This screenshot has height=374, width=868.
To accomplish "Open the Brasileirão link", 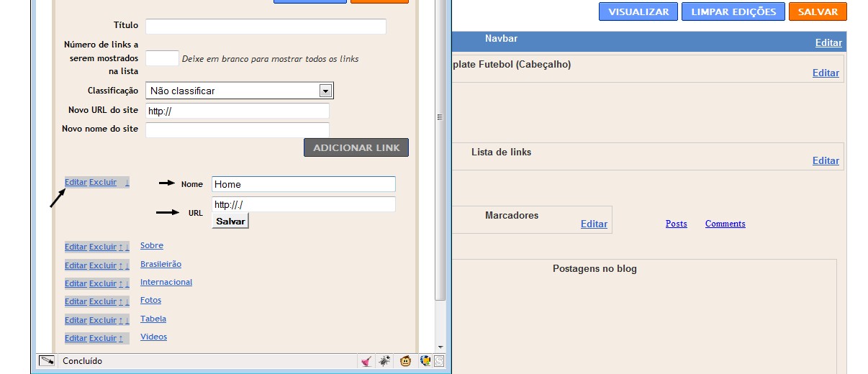I will point(161,264).
